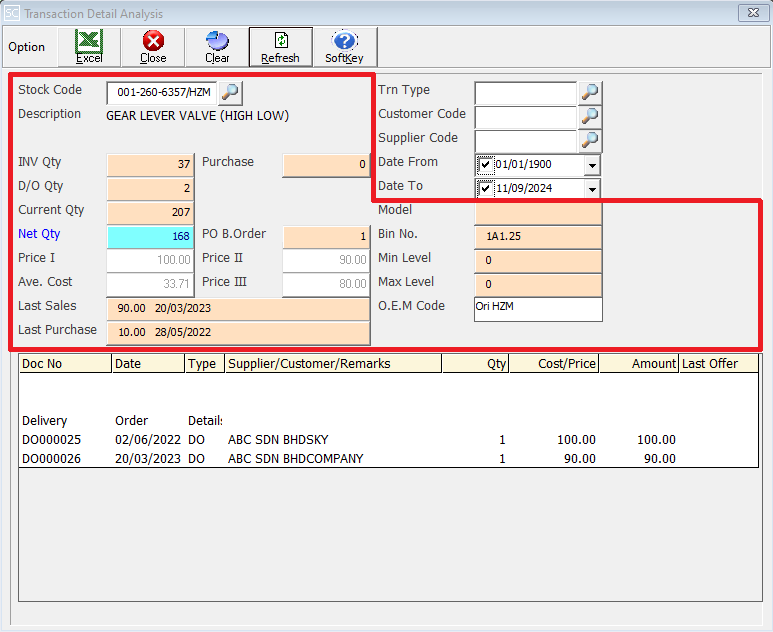
Task: Click Supplier/Customer/Remarks column header
Action: tap(333, 363)
